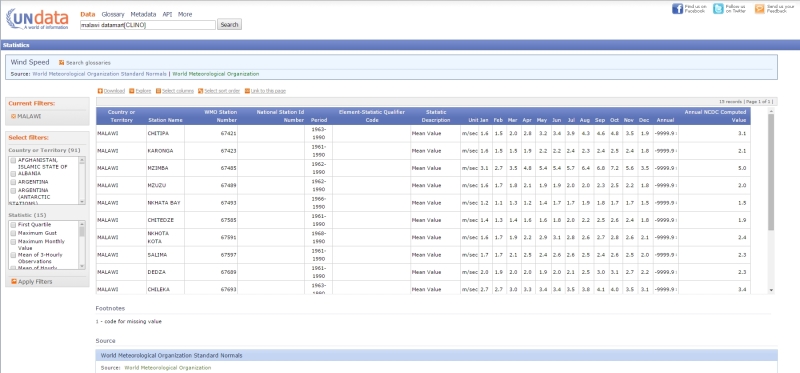Click the country list scrollbar down arrow
Screen dimensions: 800x373
coord(82,202)
